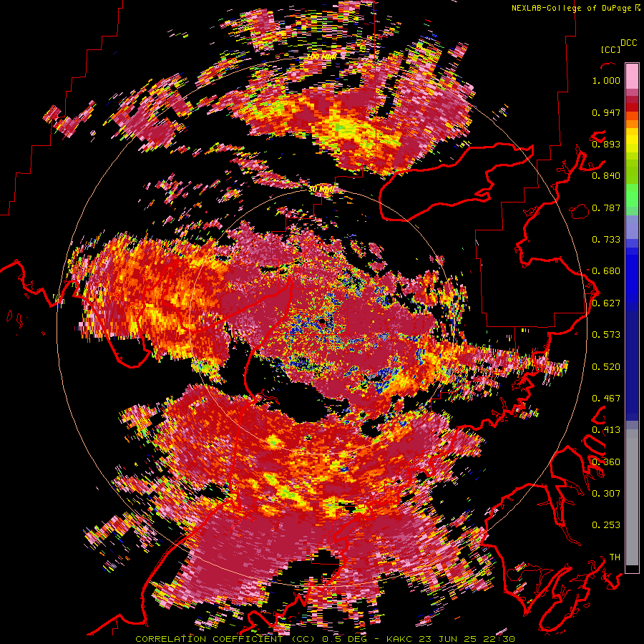Click the TH threshold label on legend
644x644 pixels.
tap(615, 557)
